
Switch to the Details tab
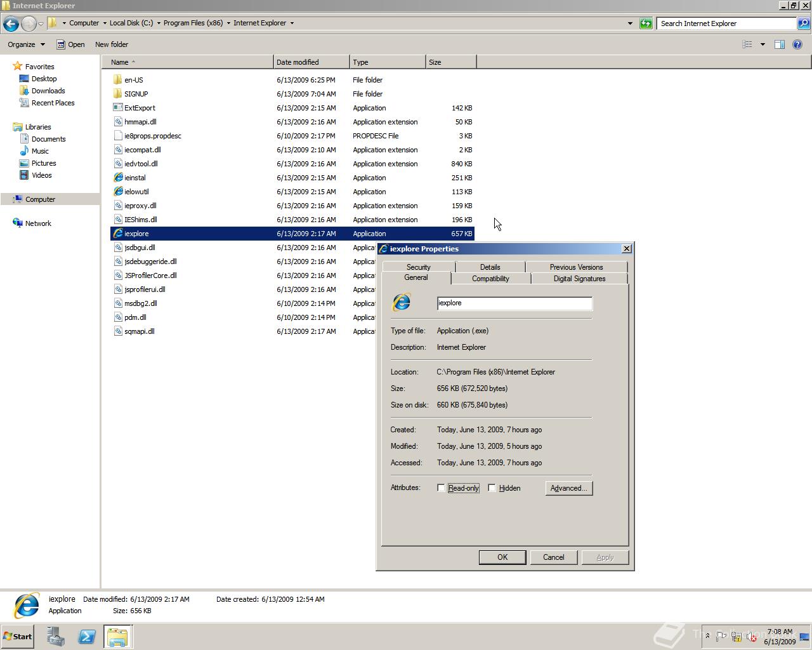click(490, 267)
